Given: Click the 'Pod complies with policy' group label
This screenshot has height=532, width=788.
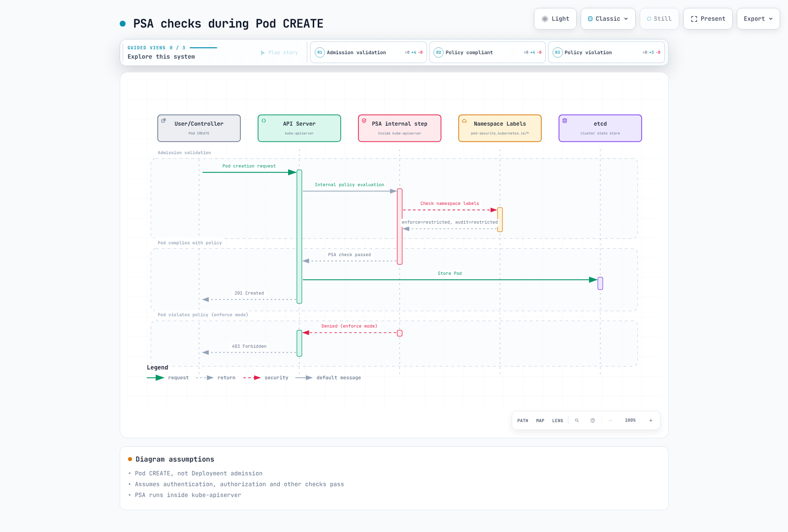Looking at the screenshot, I should (190, 243).
